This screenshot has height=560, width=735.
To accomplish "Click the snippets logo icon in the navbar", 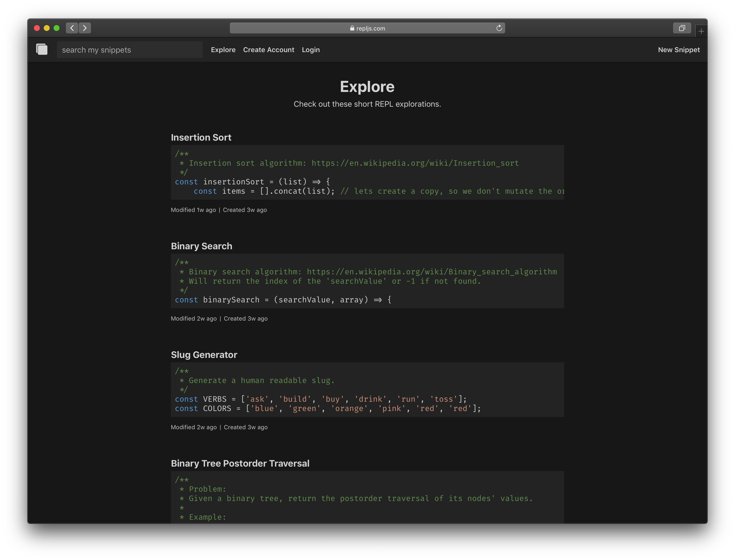I will (42, 49).
